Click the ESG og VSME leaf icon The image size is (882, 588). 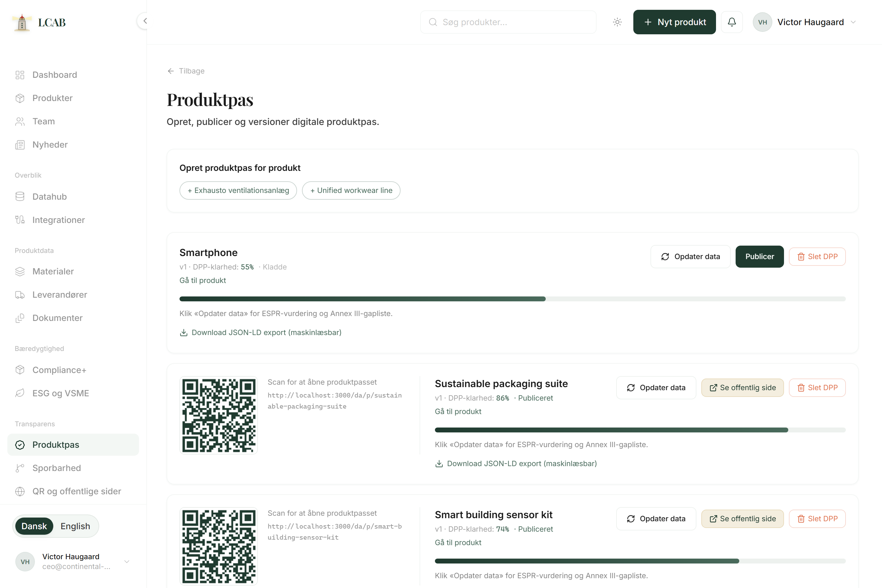click(x=20, y=393)
